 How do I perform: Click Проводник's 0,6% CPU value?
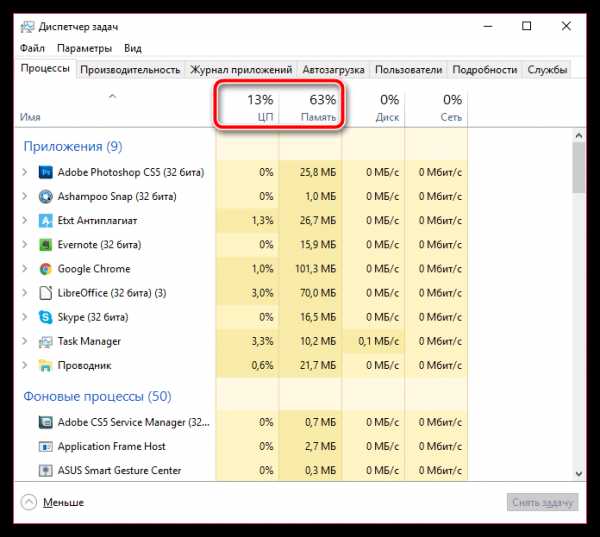point(262,366)
